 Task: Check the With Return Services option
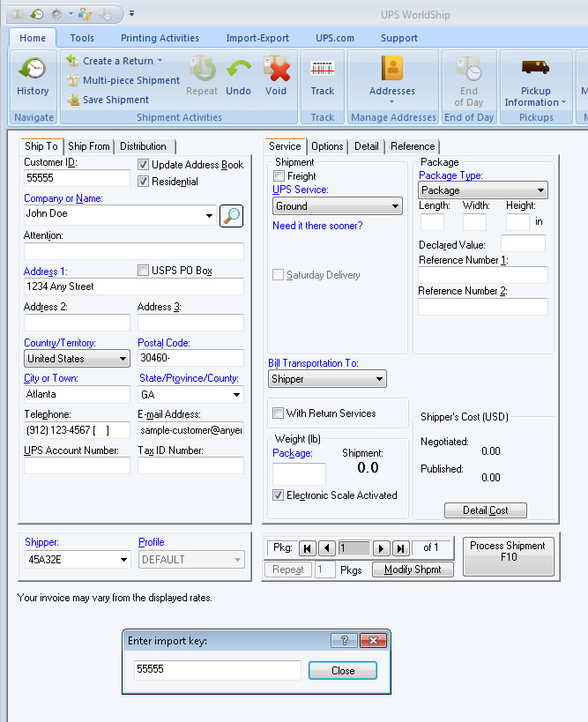click(x=279, y=413)
